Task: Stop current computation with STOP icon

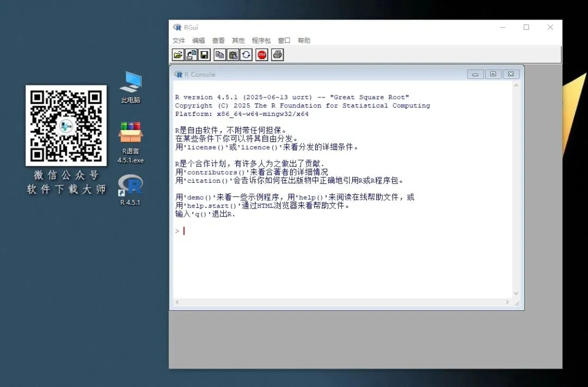Action: point(262,55)
